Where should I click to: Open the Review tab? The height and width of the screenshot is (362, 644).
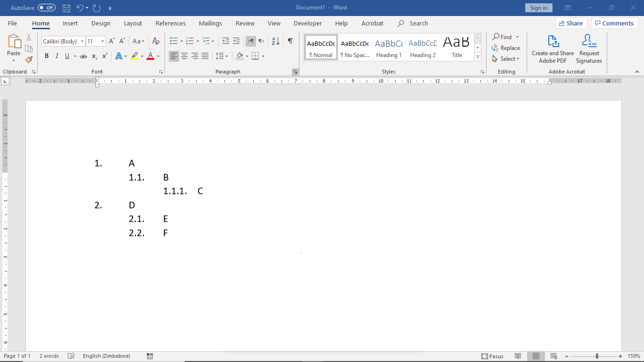click(x=245, y=23)
